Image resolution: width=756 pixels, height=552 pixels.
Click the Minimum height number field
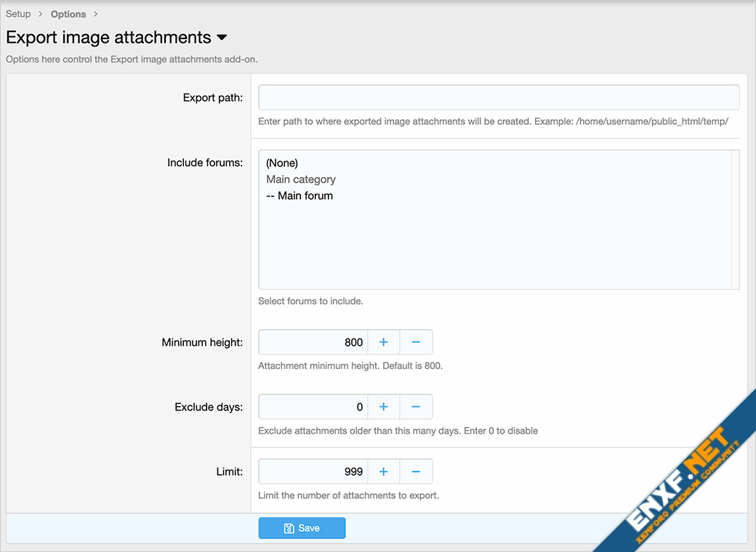click(x=313, y=342)
